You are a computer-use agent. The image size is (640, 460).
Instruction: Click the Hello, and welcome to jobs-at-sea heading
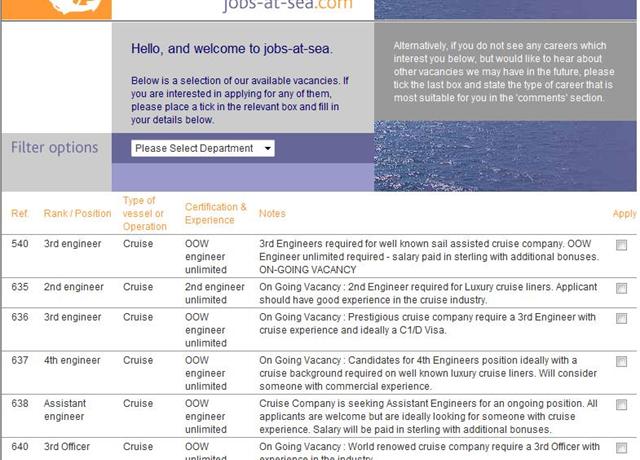[x=232, y=49]
